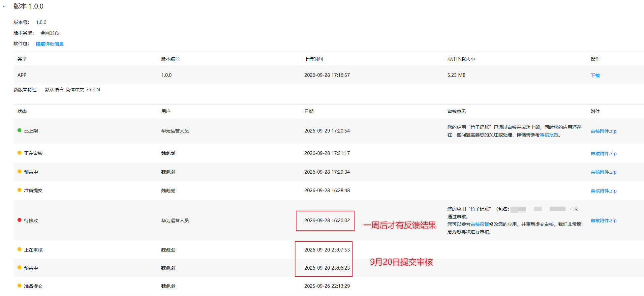Click the 待修改 status text
Image resolution: width=644 pixels, height=296 pixels.
[31, 221]
